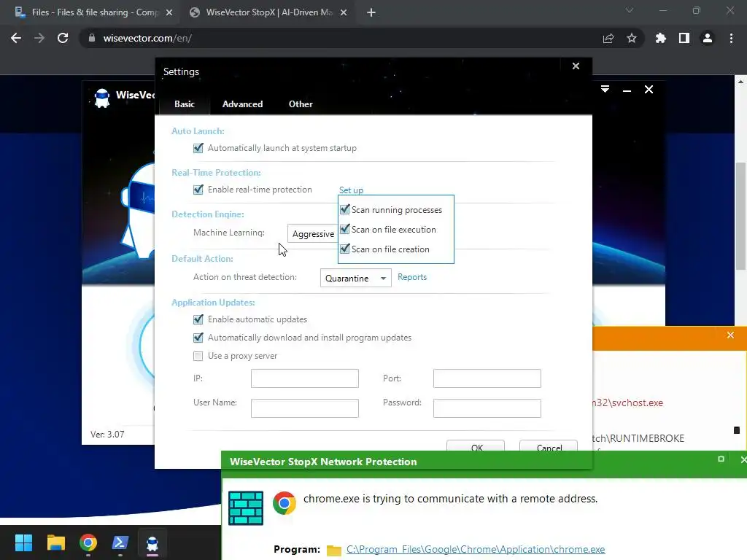The height and width of the screenshot is (560, 747).
Task: Click the svchost.exe text in orange popup
Action: pyautogui.click(x=628, y=402)
